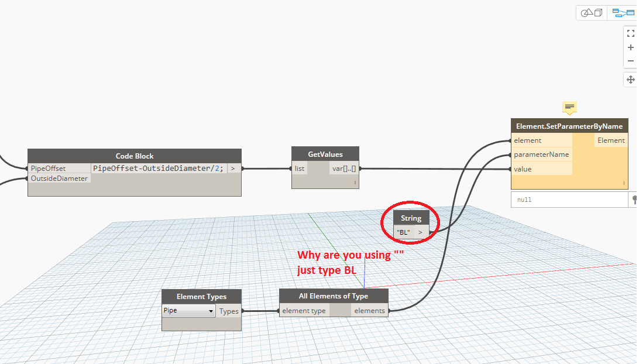
Task: Click the var[]..[] output port of GetValues
Action: [344, 169]
